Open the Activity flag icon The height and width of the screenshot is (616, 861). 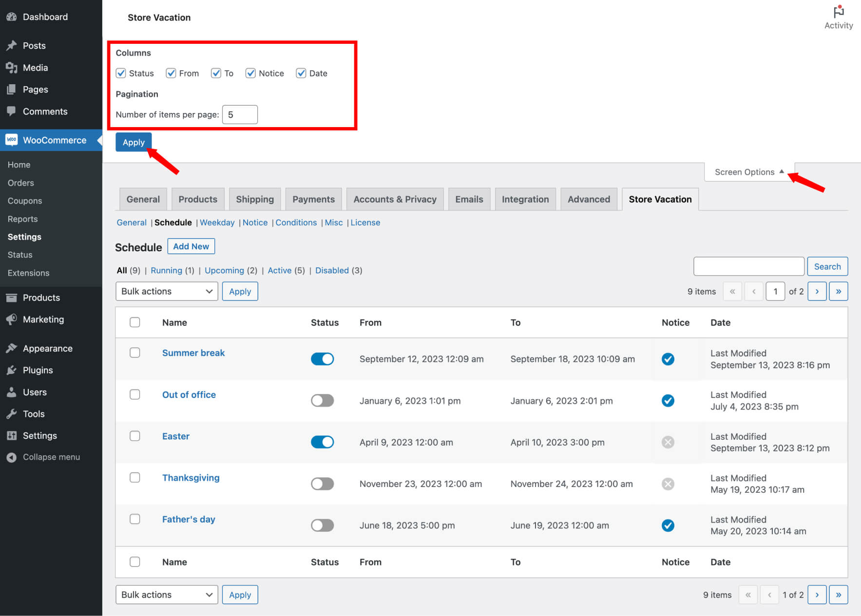coord(839,12)
